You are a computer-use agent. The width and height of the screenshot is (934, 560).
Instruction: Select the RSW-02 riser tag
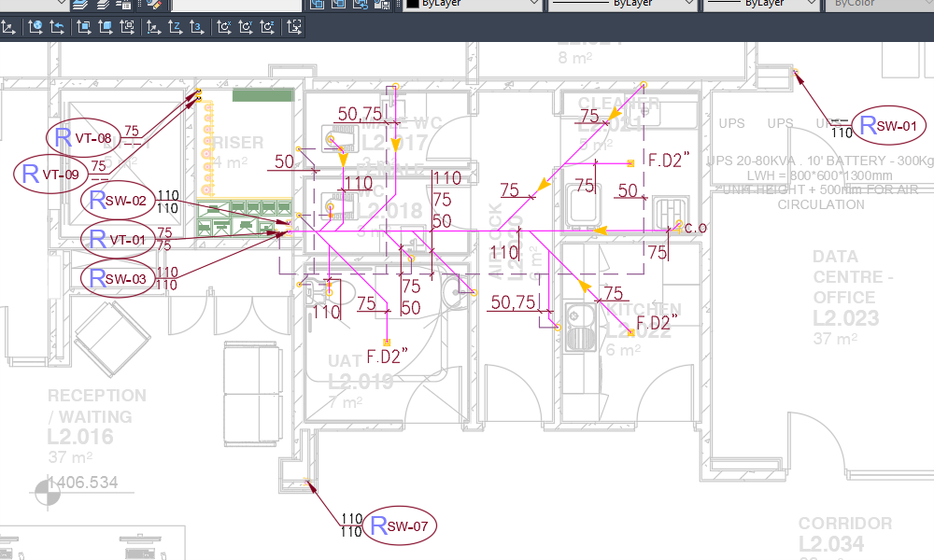point(118,201)
